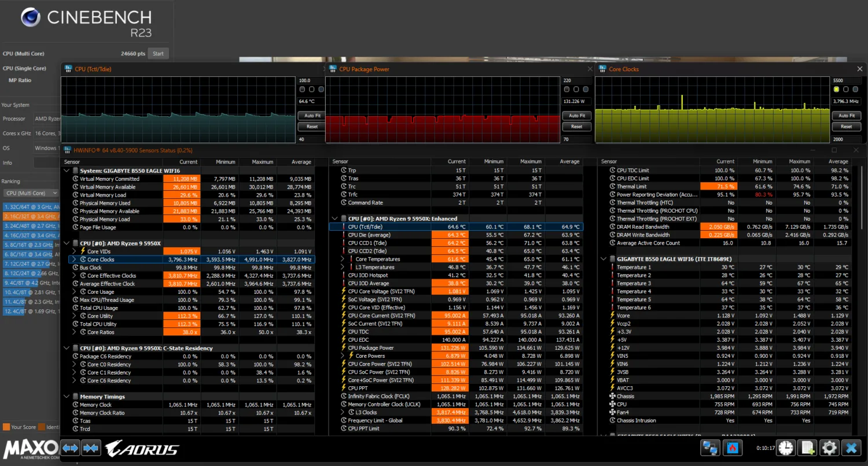Click the orange Your Score legend swatch in Cinebench
Screen dimensions: 868x466
[x=6, y=427]
